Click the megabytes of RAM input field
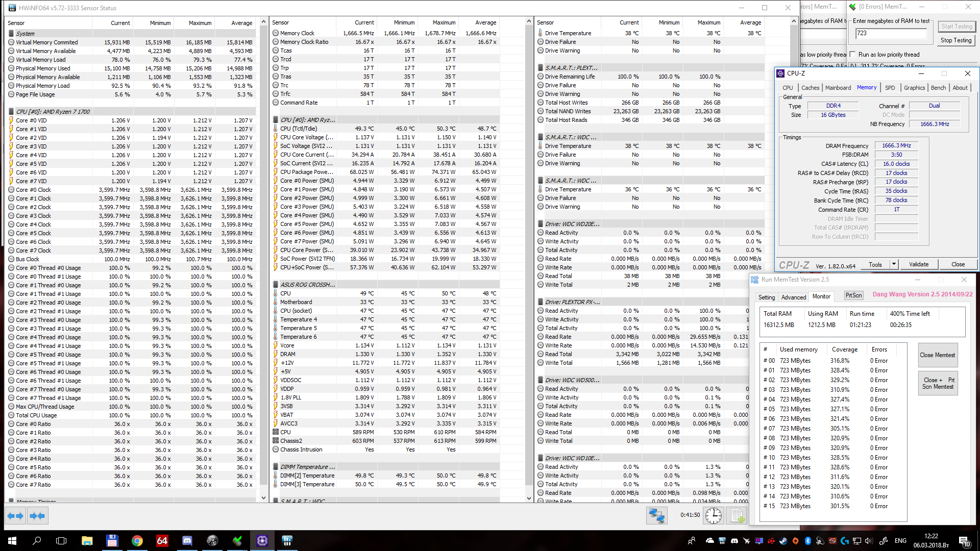Viewport: 980px width, 551px height. (891, 33)
